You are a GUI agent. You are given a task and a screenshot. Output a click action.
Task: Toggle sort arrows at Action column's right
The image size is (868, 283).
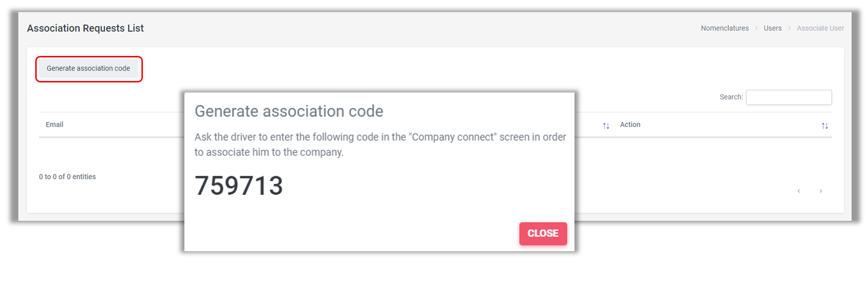point(825,126)
